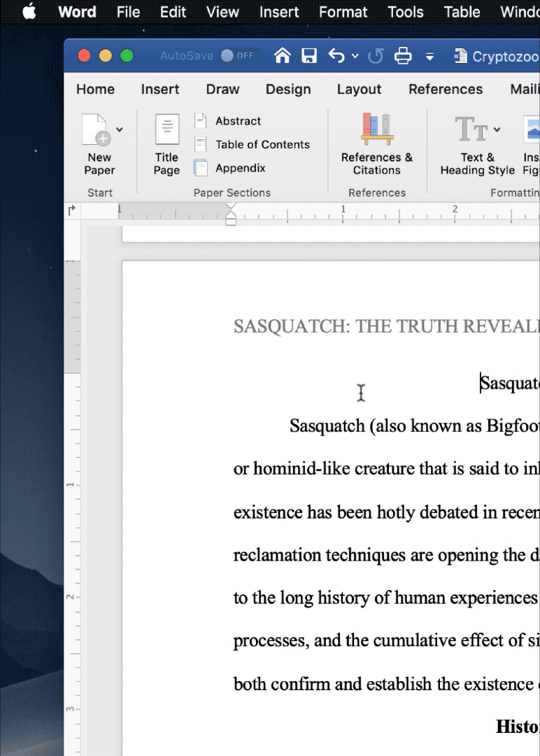Insert a Title Page
This screenshot has height=756, width=540.
[x=166, y=143]
